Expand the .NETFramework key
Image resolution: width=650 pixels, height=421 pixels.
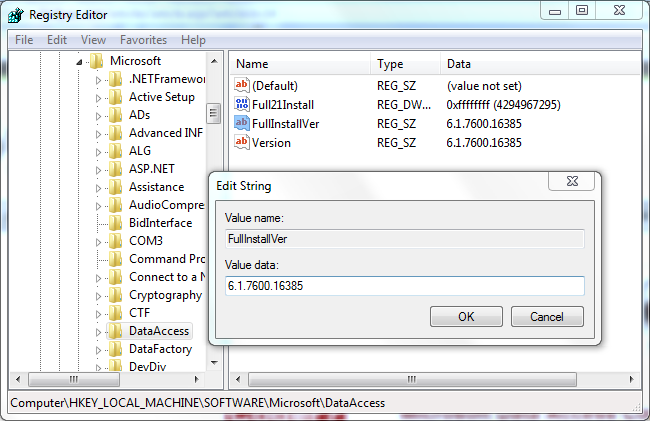98,80
